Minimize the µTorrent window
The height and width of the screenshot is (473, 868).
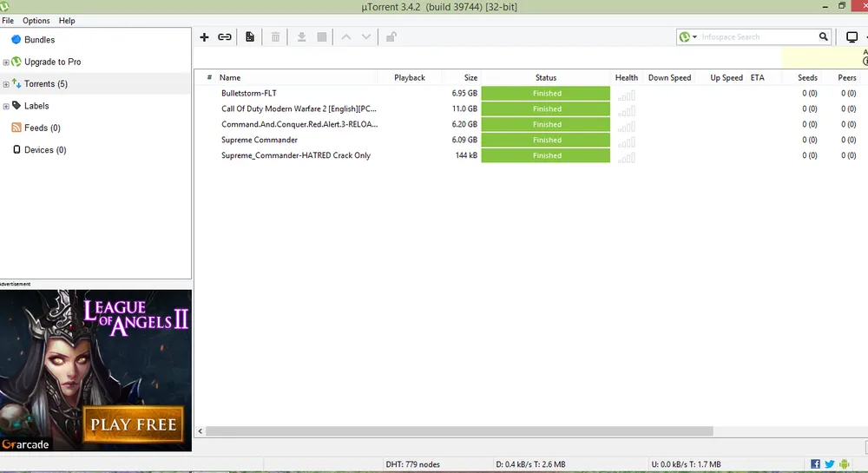825,6
